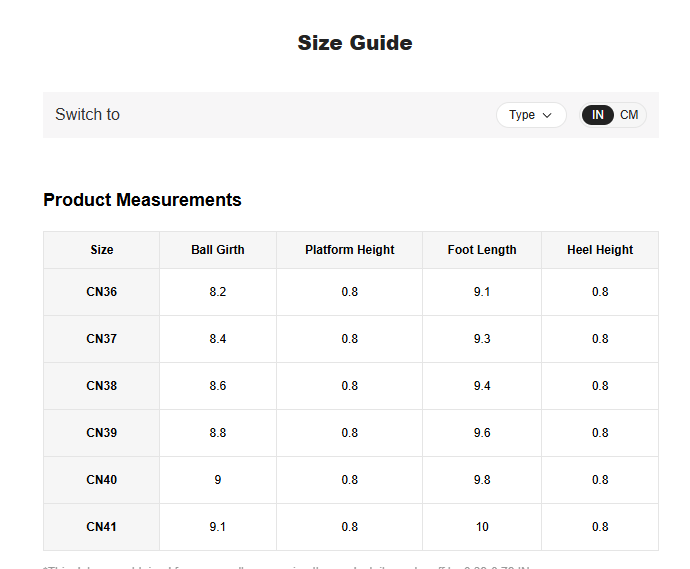
Task: Click CN41 foot length value 10
Action: click(x=482, y=527)
